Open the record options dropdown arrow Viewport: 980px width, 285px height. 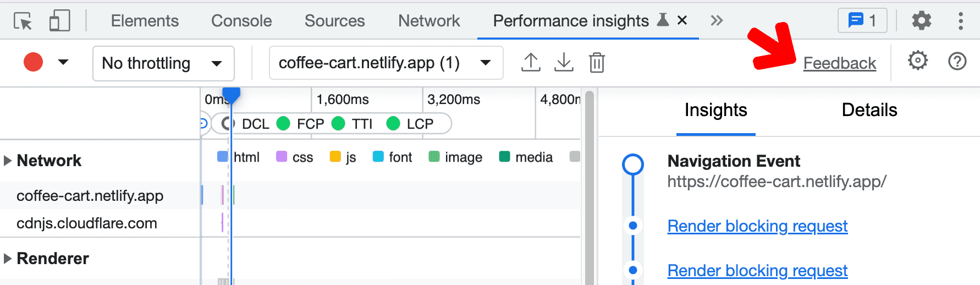pyautogui.click(x=63, y=62)
